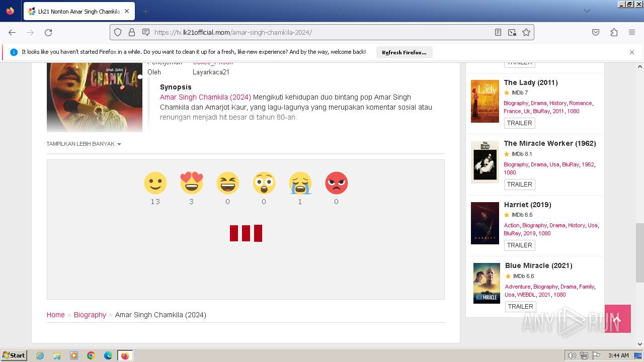Image resolution: width=644 pixels, height=362 pixels.
Task: Click the heart-eyes love reaction emoji
Action: point(191,183)
